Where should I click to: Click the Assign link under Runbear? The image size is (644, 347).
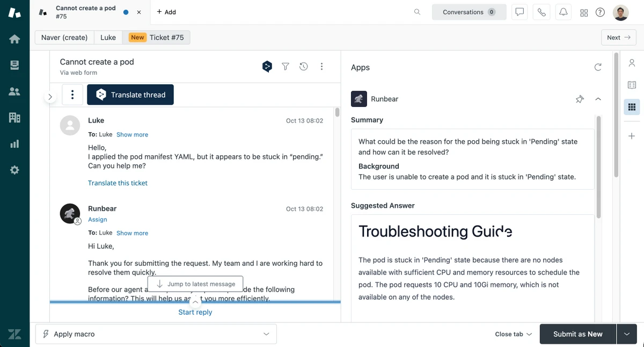[98, 219]
